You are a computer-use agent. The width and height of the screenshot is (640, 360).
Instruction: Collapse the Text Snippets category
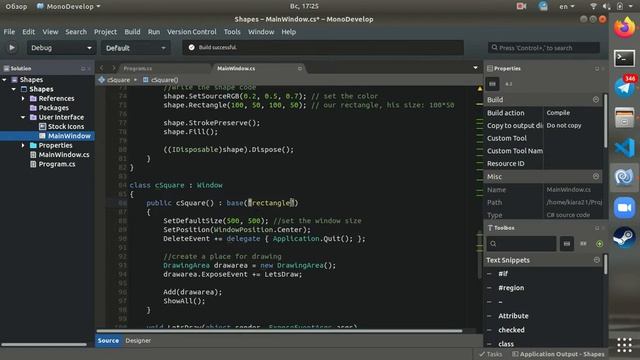[x=596, y=260]
